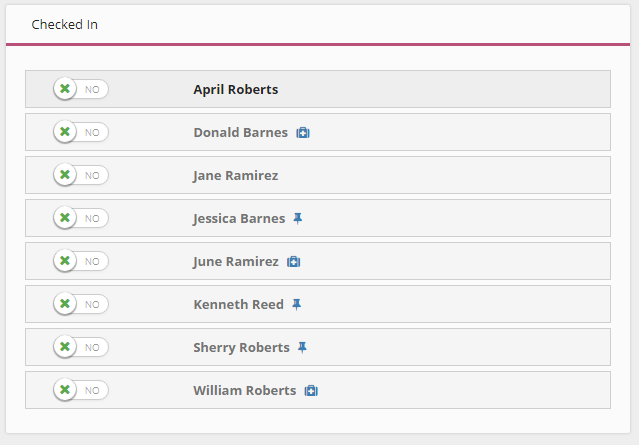639x445 pixels.
Task: Enable check-in toggle for Jessica Barnes
Action: (x=81, y=218)
